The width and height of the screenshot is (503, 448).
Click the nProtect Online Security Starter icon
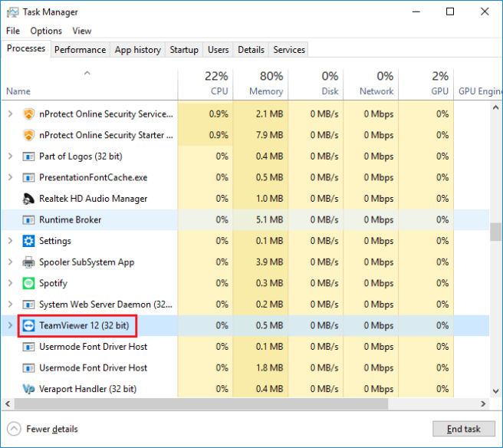(x=29, y=135)
